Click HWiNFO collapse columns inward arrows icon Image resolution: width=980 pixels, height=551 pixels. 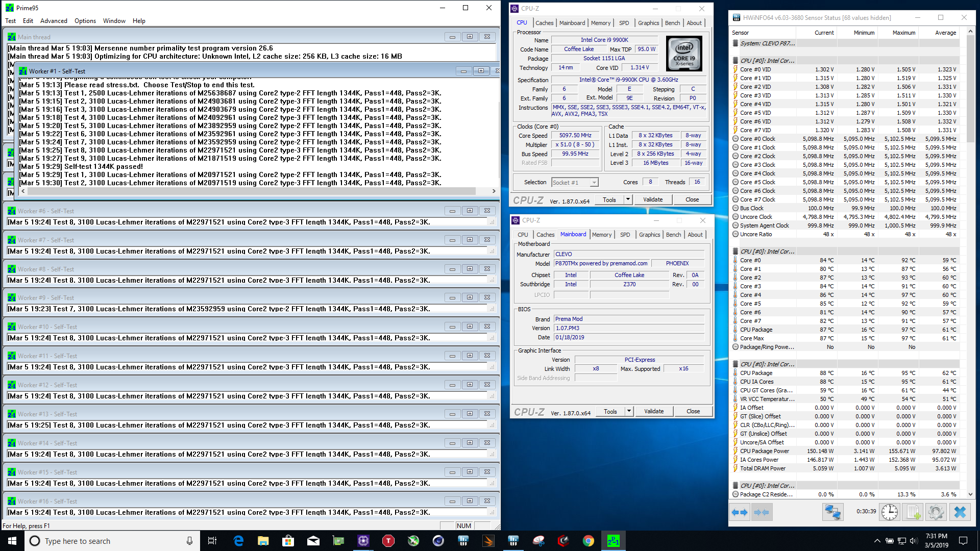762,512
